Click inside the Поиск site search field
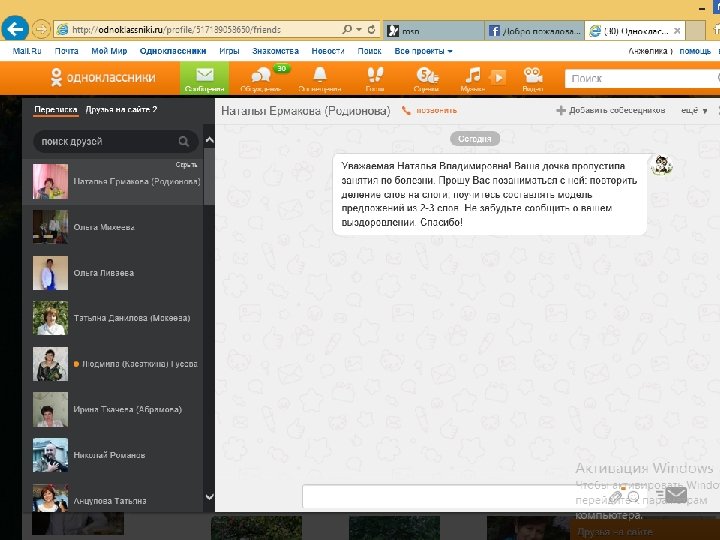Image resolution: width=720 pixels, height=540 pixels. pyautogui.click(x=642, y=79)
